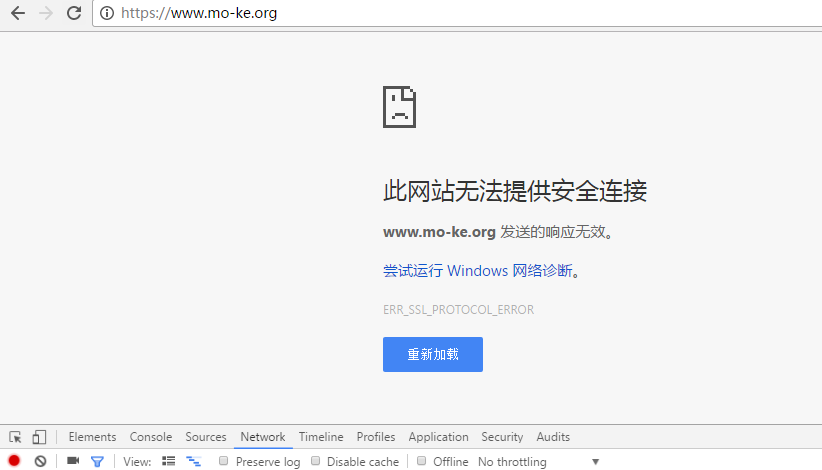The height and width of the screenshot is (470, 822).
Task: View site information icon in address bar
Action: [107, 13]
